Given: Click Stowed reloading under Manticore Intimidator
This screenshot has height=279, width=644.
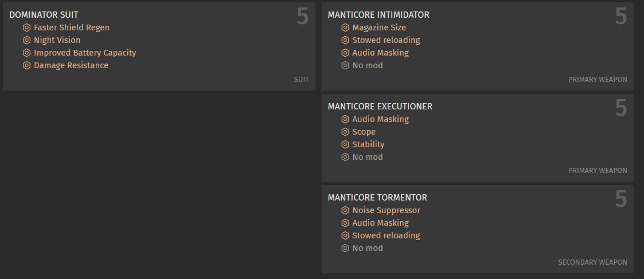Looking at the screenshot, I should click(x=386, y=40).
